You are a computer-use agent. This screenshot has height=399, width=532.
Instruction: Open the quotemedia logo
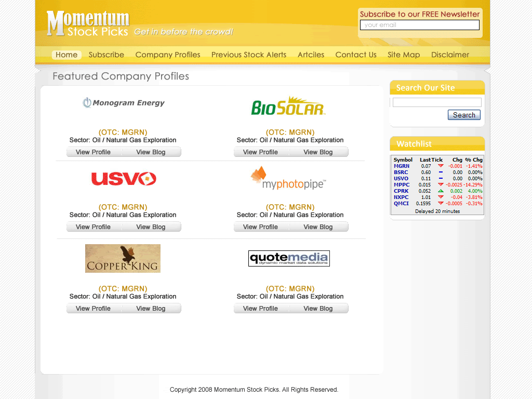point(289,259)
